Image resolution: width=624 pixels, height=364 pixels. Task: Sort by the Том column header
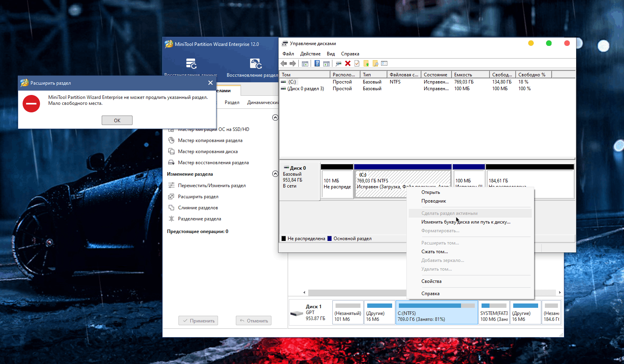coord(305,74)
